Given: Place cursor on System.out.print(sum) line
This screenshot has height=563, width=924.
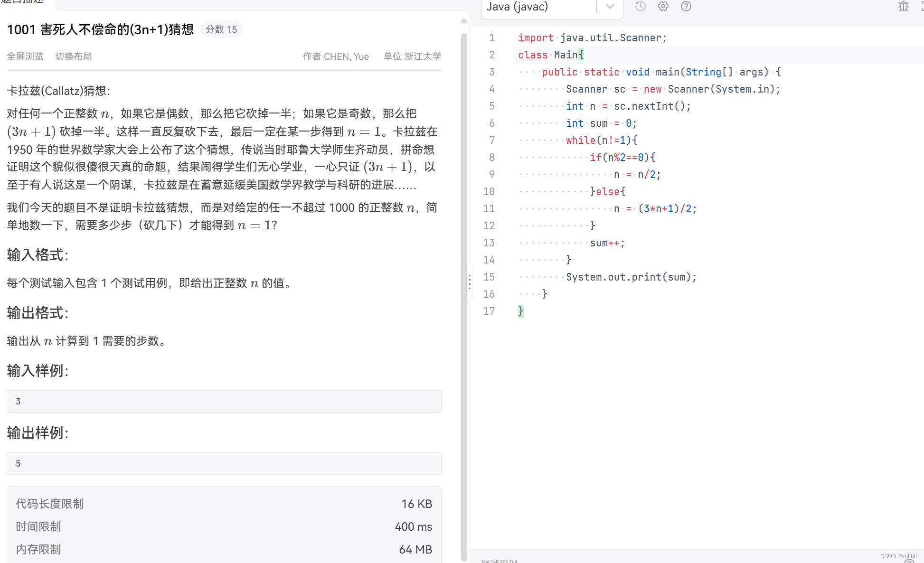Looking at the screenshot, I should click(x=631, y=277).
